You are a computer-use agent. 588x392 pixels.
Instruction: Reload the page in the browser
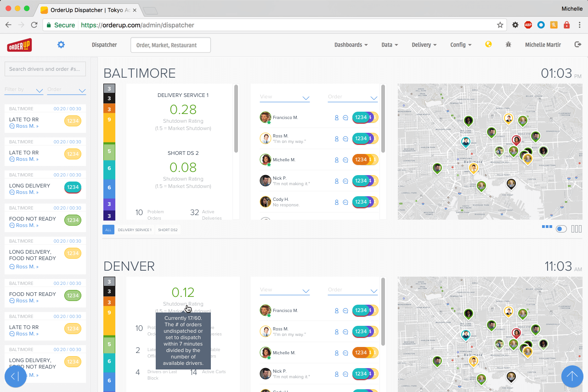(x=34, y=25)
